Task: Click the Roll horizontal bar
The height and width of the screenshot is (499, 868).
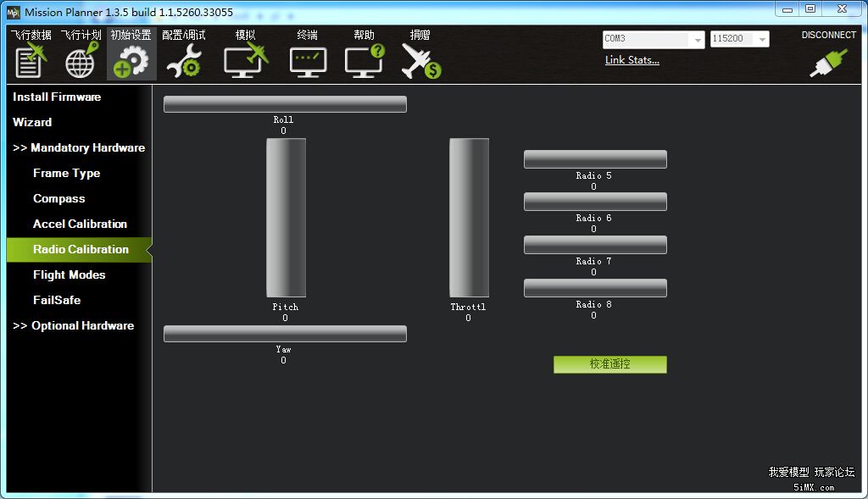Action: [x=285, y=104]
